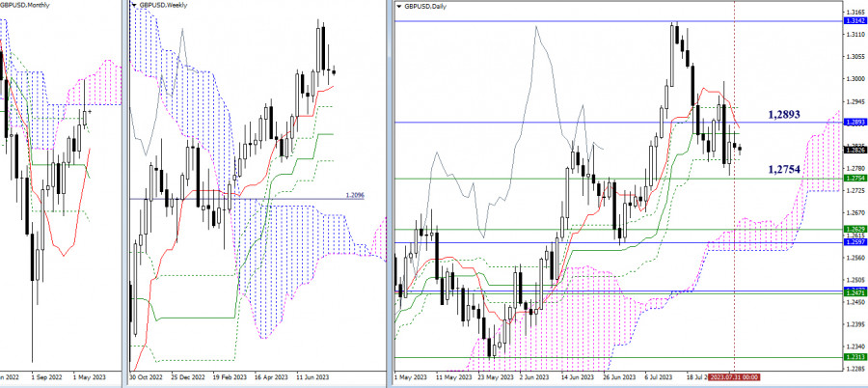Select the bold 1,2754 text annotation
This screenshot has width=868, height=388.
click(x=784, y=169)
